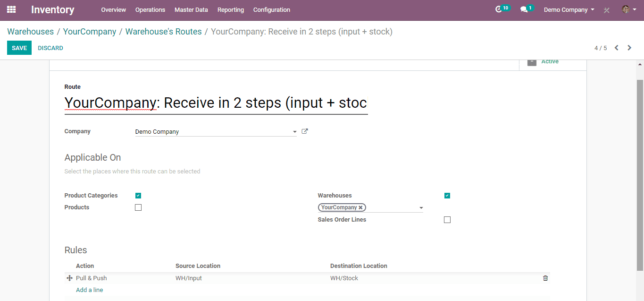Go to next record with right arrow
Viewport: 644px width, 301px height.
click(629, 48)
